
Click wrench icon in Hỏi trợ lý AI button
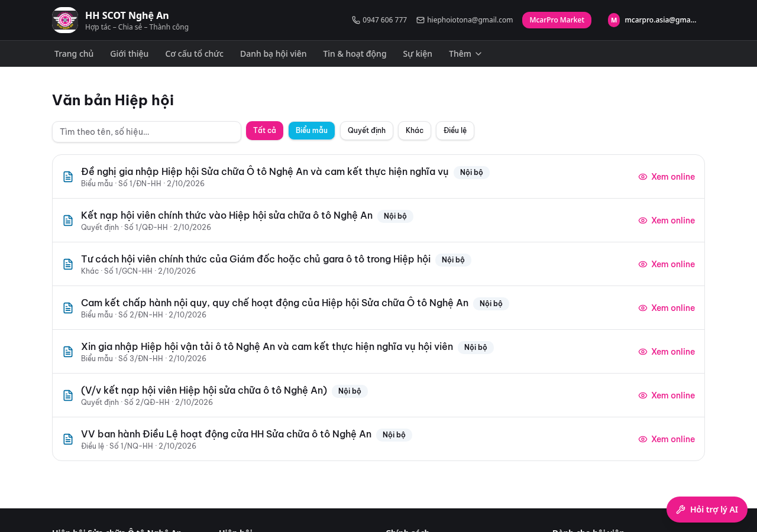coord(681,510)
